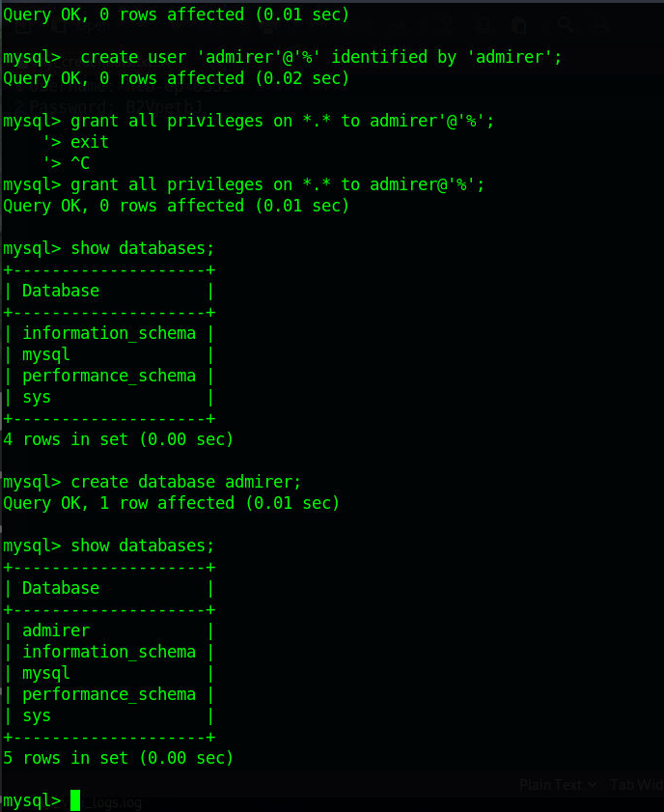Click '5 rows in set' result text
This screenshot has width=664, height=812.
pyautogui.click(x=118, y=758)
